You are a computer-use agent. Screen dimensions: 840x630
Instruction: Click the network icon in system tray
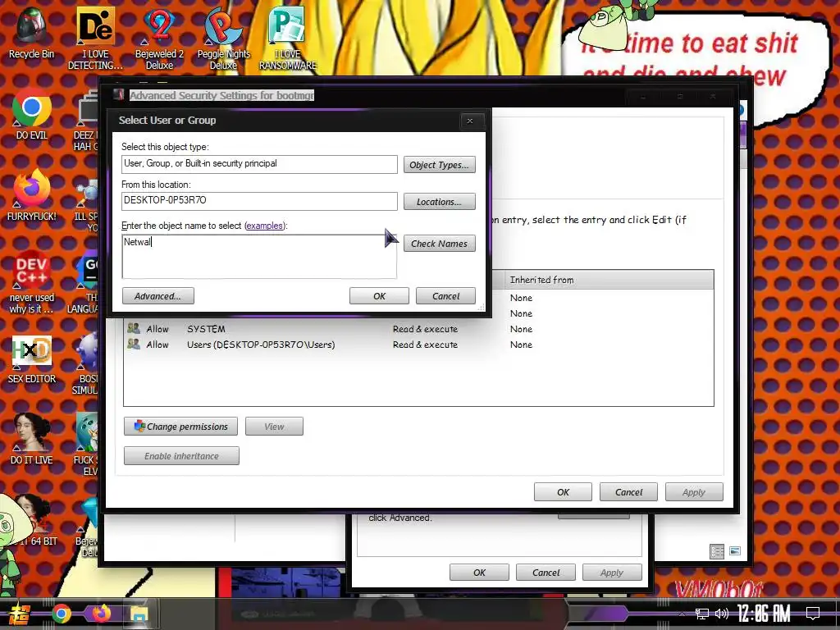[x=701, y=614]
